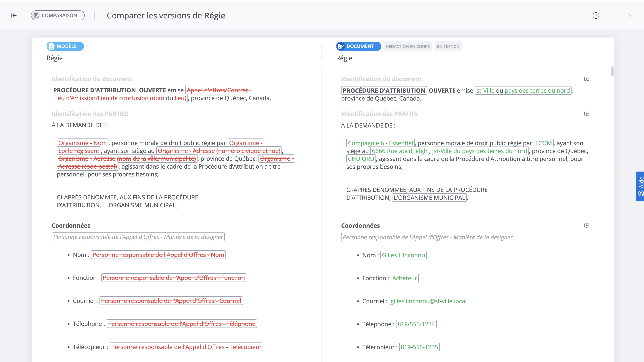This screenshot has height=362, width=644.
Task: Click the RÉDACTION EN COURS status tag
Action: 408,47
